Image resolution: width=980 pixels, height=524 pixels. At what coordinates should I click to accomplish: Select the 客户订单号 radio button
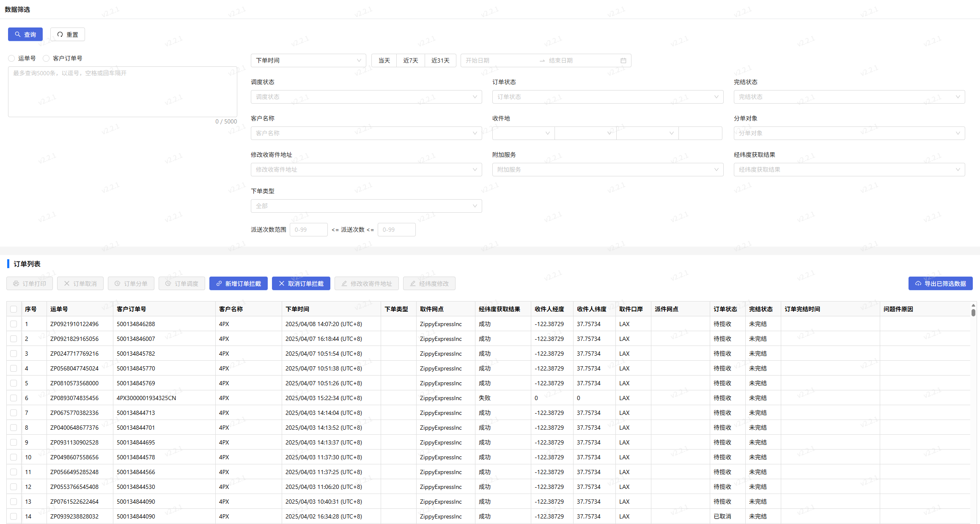(47, 58)
